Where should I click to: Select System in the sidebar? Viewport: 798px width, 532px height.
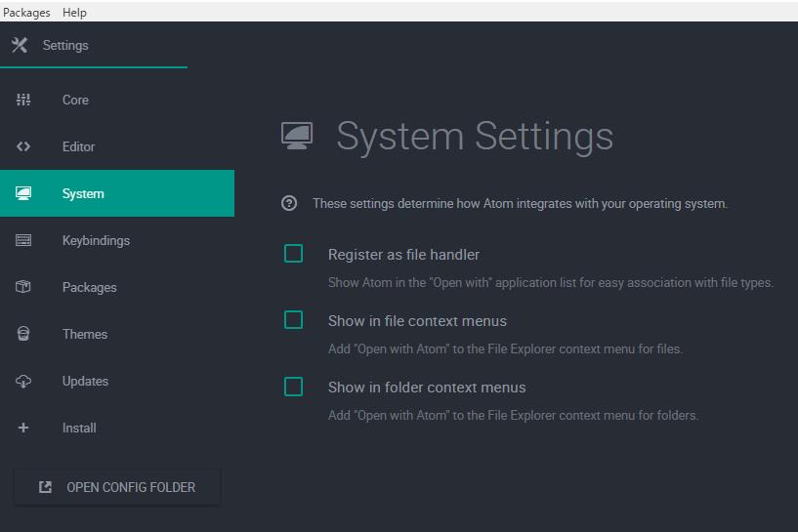[x=117, y=193]
